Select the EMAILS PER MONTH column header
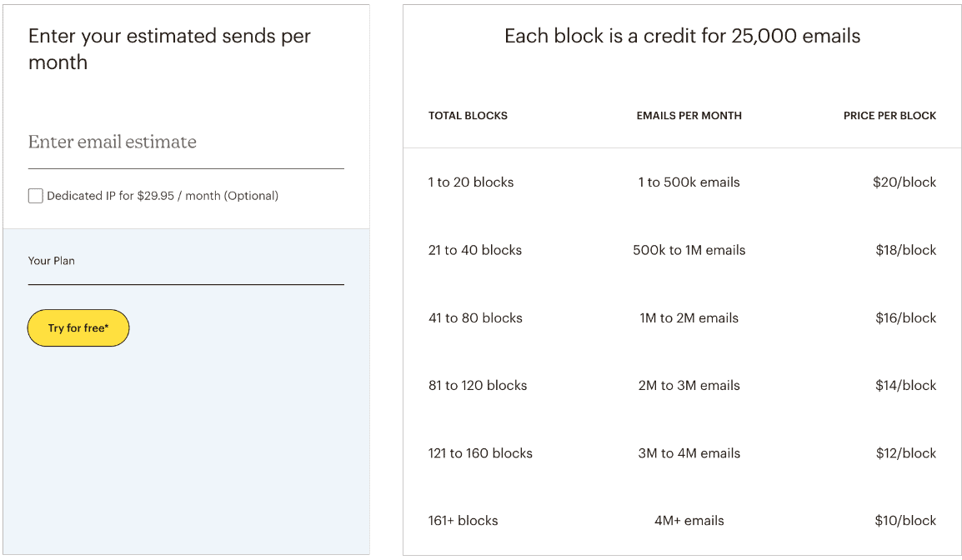Image resolution: width=962 pixels, height=560 pixels. [x=689, y=116]
